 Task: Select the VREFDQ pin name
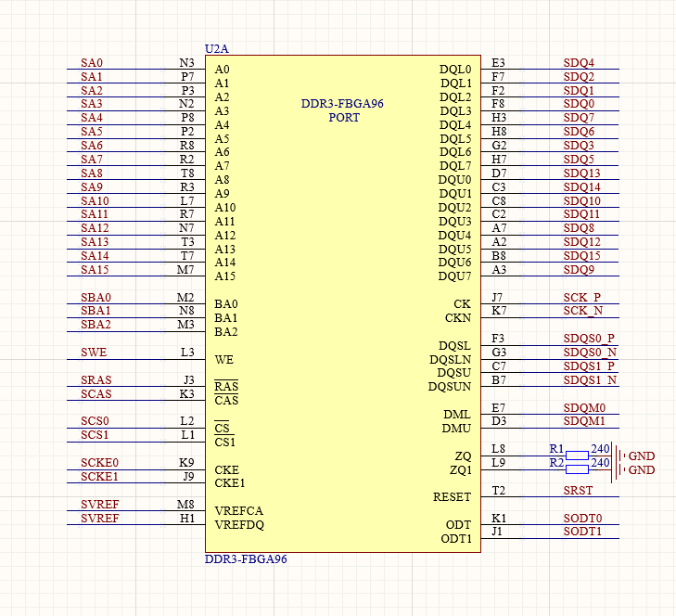tap(239, 525)
